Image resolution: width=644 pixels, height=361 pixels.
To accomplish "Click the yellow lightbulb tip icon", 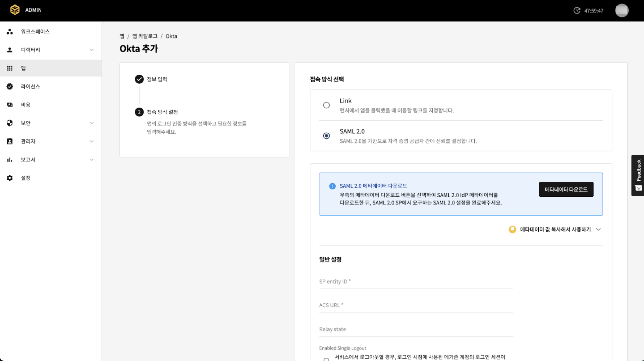I will pos(512,229).
